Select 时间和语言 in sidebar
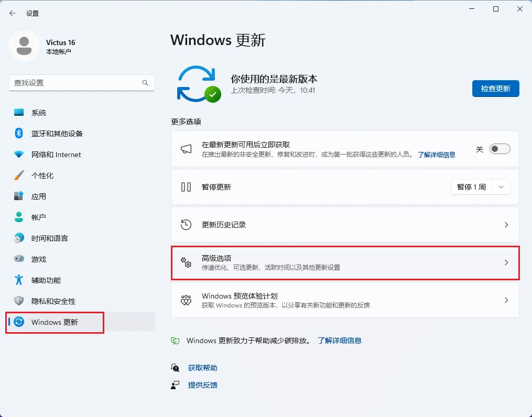This screenshot has width=532, height=417. click(x=81, y=238)
